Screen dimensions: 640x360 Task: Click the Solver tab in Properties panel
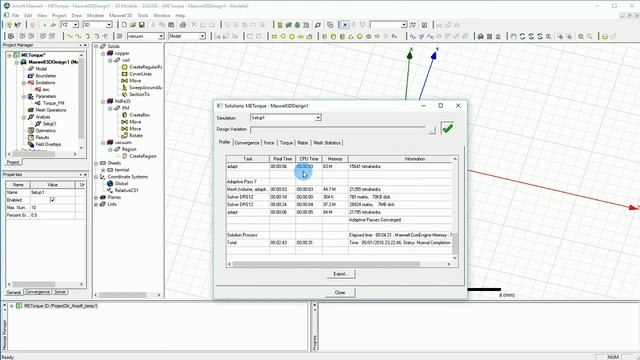click(x=60, y=292)
